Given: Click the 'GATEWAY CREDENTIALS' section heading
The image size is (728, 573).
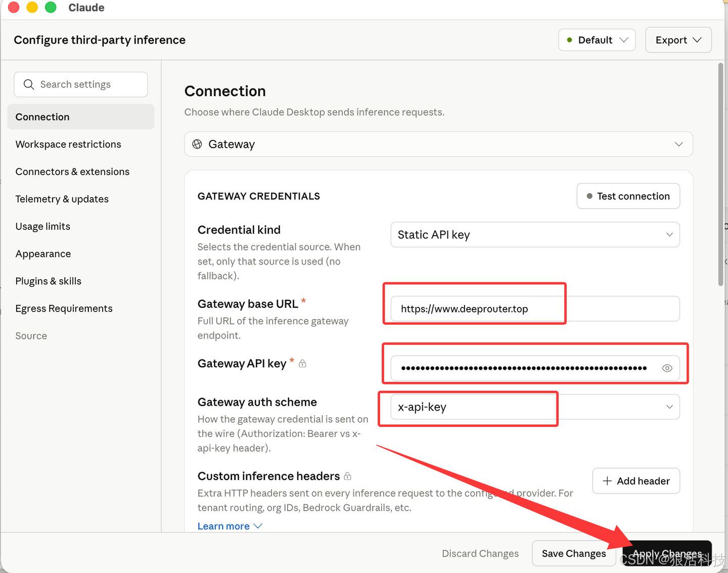Looking at the screenshot, I should [x=259, y=196].
